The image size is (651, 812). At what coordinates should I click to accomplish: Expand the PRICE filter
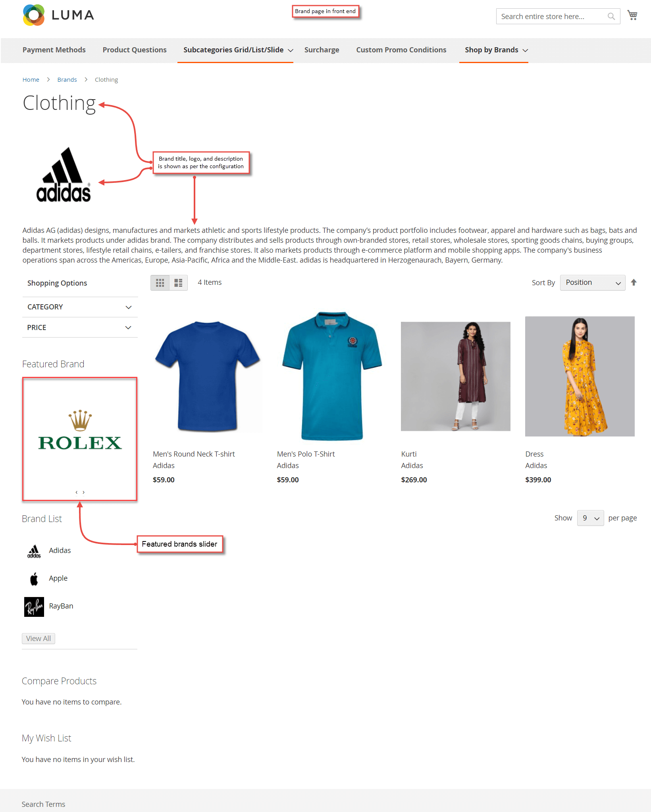(x=80, y=328)
